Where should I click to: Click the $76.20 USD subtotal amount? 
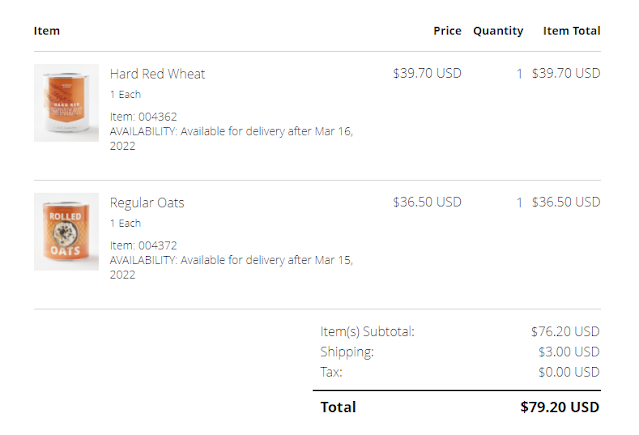pos(565,331)
